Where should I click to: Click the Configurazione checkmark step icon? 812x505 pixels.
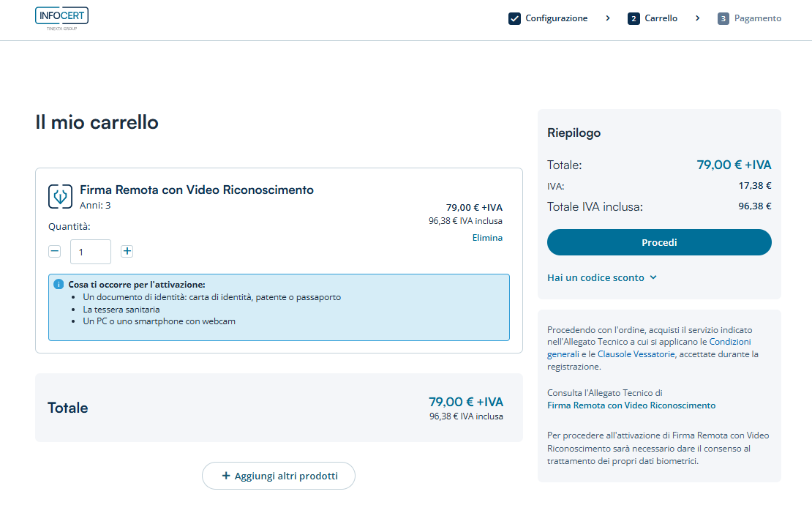[x=514, y=18]
